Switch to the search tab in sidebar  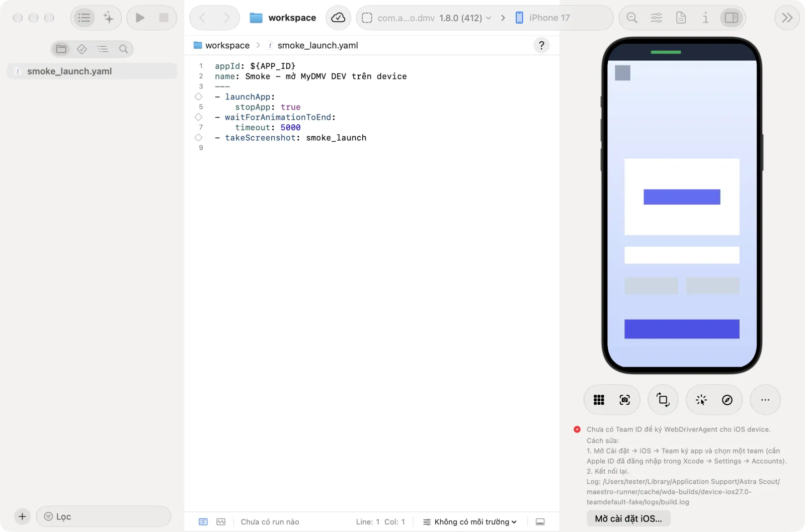click(x=123, y=49)
